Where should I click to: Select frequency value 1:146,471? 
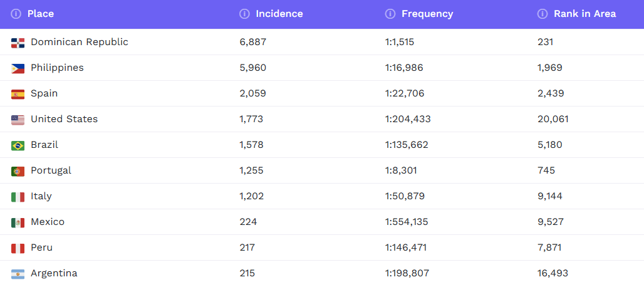point(406,248)
